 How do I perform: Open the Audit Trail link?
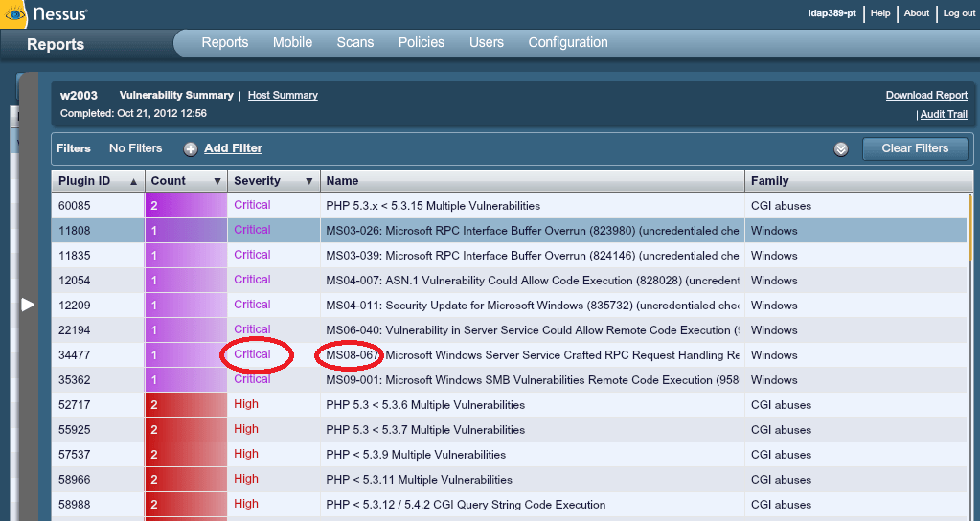tap(944, 114)
